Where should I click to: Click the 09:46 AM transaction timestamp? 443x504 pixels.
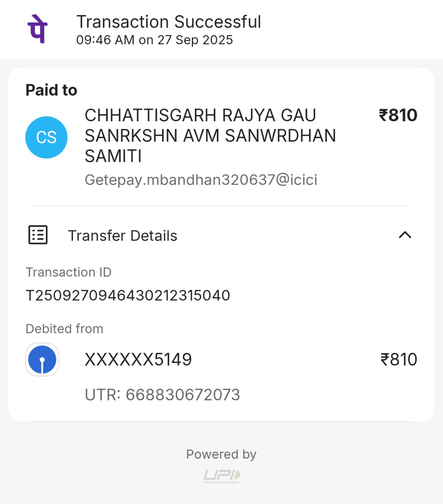point(154,40)
